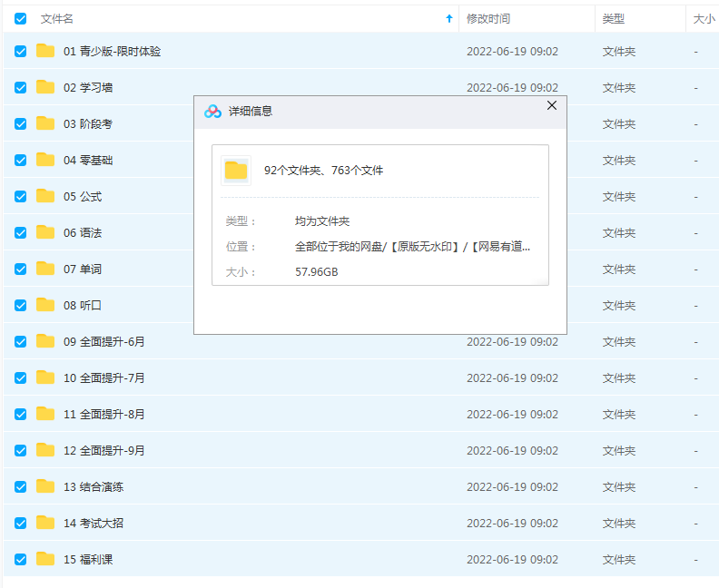Uncheck the 05 公式 checkbox
Screen dimensions: 719x588
pos(20,197)
